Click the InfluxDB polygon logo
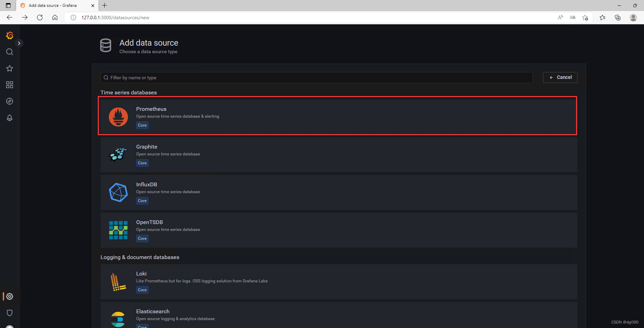Viewport: 644px width, 328px height. coord(118,192)
